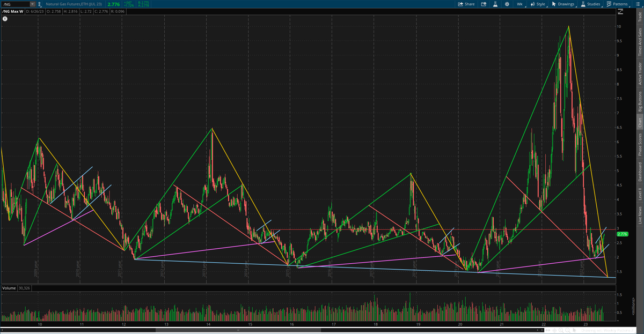644x334 pixels.
Task: Click the volume value 30,326
Action: coord(25,288)
